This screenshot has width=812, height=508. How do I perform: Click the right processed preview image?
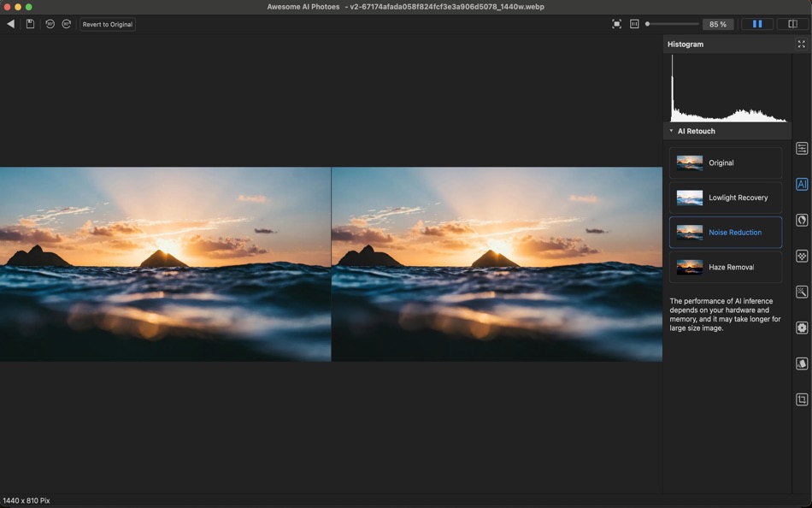(x=497, y=264)
